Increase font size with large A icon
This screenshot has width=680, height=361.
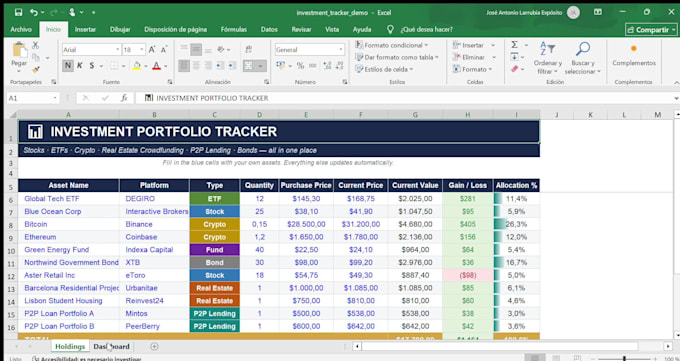coord(152,50)
